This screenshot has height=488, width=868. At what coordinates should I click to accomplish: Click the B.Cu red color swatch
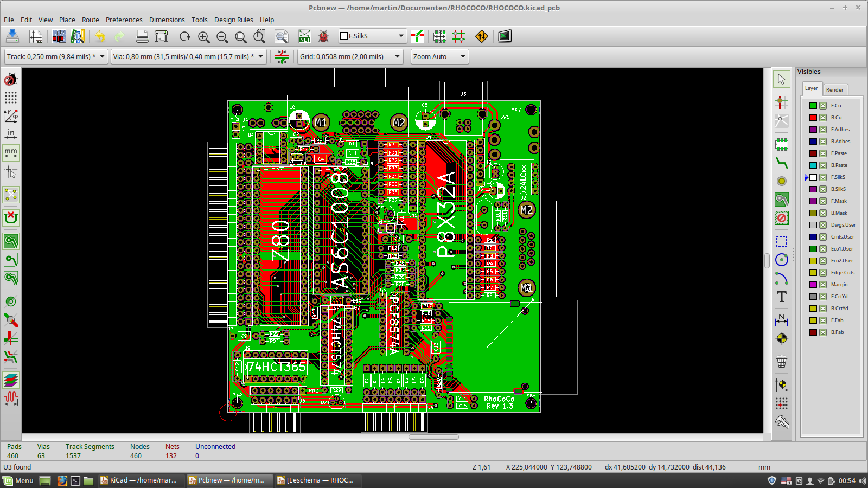point(813,118)
